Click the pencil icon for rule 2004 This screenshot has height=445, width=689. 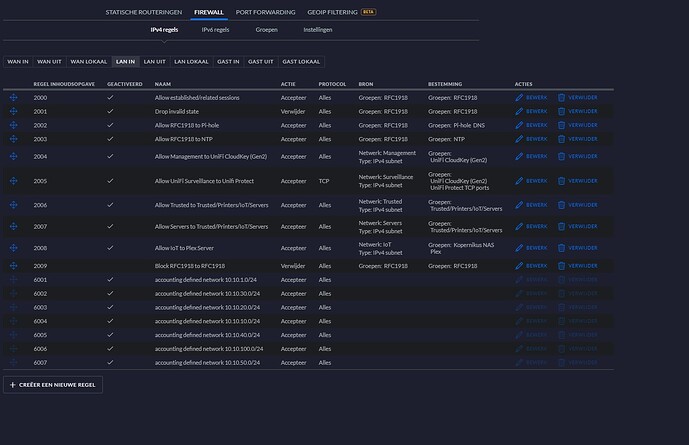[519, 157]
